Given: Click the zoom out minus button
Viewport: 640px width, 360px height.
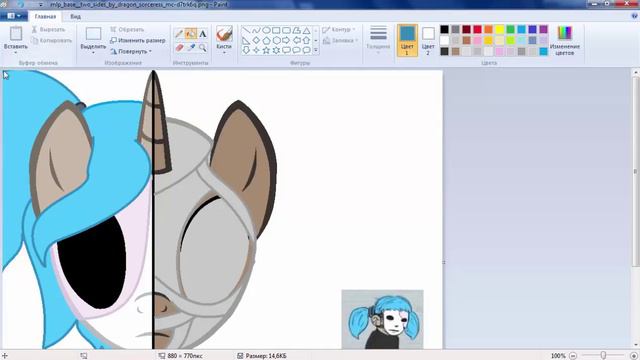Looking at the screenshot, I should (x=573, y=356).
